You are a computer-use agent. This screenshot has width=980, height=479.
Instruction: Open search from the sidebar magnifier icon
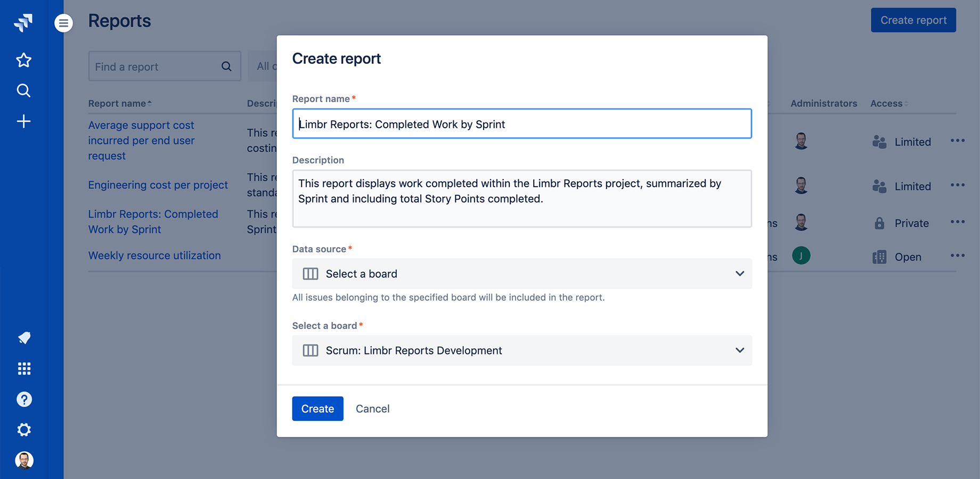(x=23, y=90)
